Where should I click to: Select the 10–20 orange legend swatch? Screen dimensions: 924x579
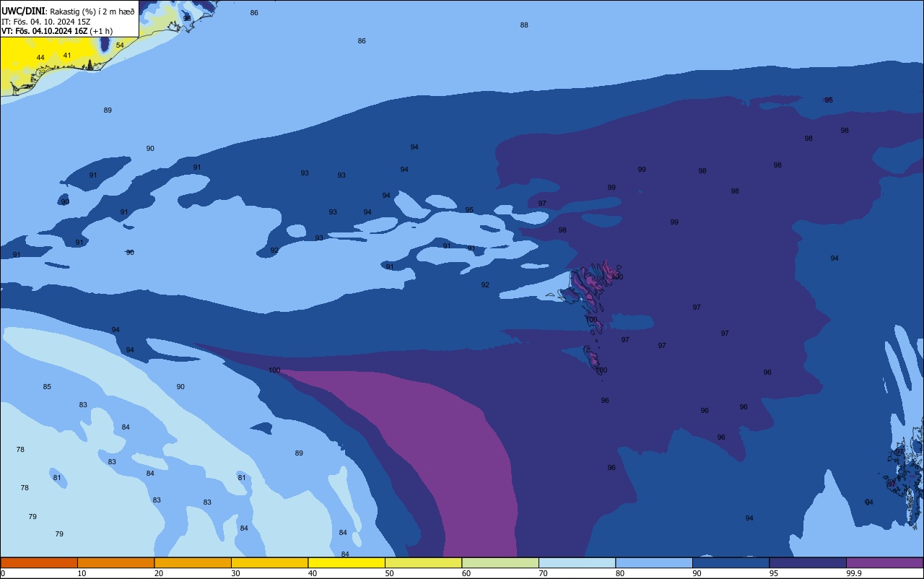115,562
